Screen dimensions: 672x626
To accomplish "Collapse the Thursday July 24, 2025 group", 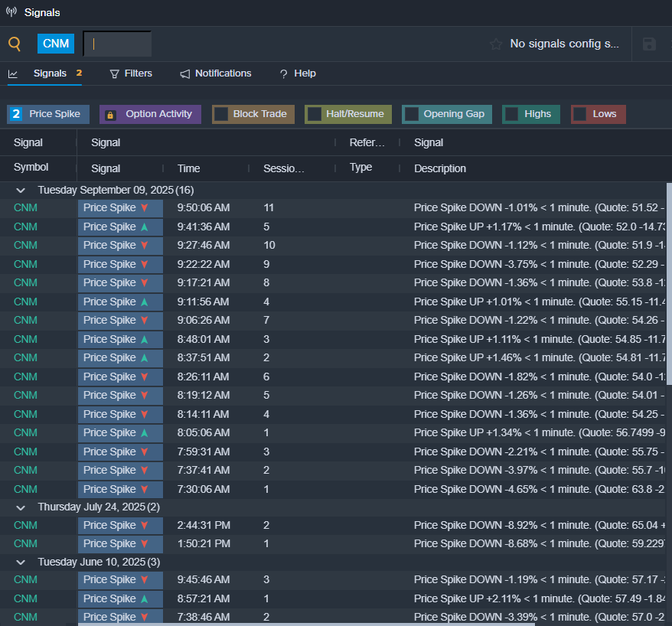I will pos(21,507).
